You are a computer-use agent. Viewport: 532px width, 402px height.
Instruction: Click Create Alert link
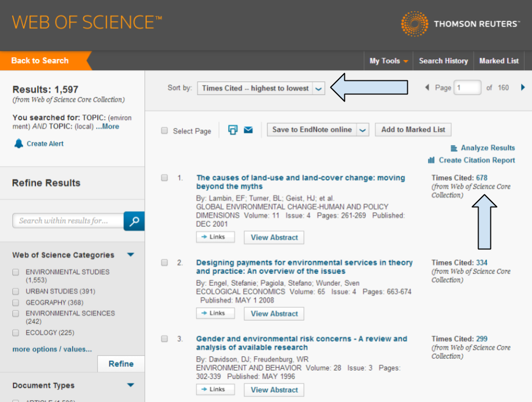point(45,144)
